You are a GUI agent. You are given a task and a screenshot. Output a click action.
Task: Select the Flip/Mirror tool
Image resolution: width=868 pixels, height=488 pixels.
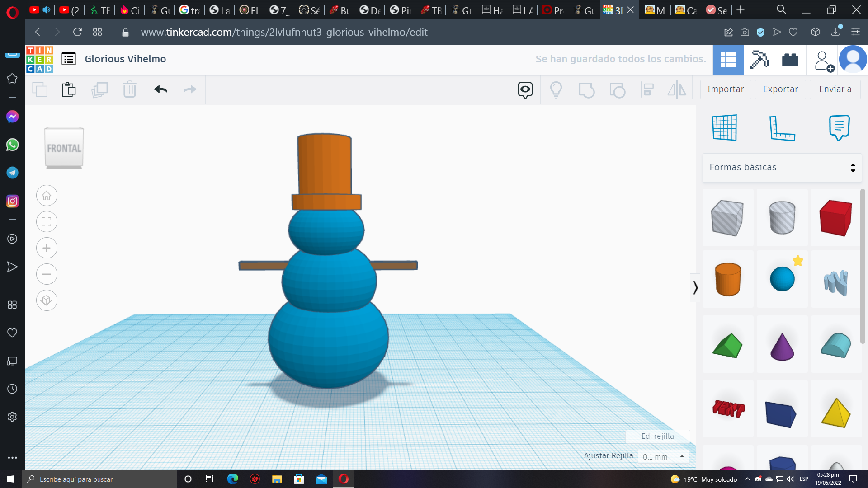click(677, 89)
